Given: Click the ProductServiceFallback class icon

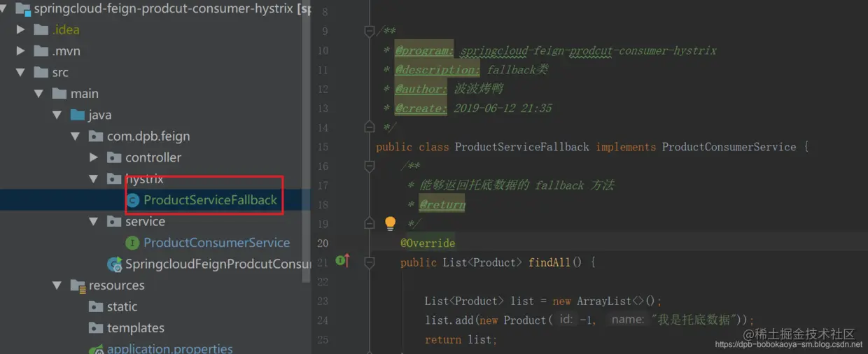Looking at the screenshot, I should pos(132,200).
